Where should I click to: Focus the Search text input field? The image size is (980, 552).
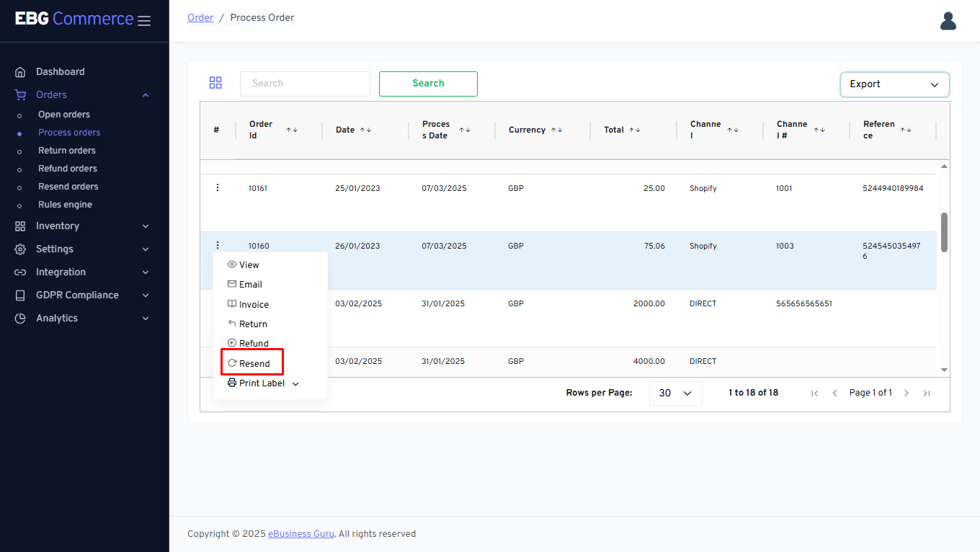point(305,84)
